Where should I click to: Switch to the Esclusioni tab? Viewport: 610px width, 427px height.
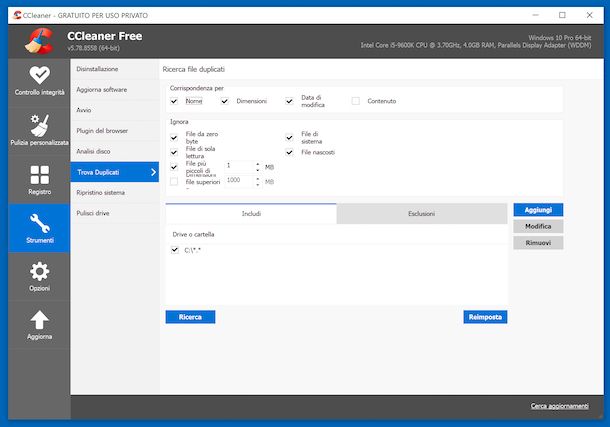pyautogui.click(x=421, y=214)
